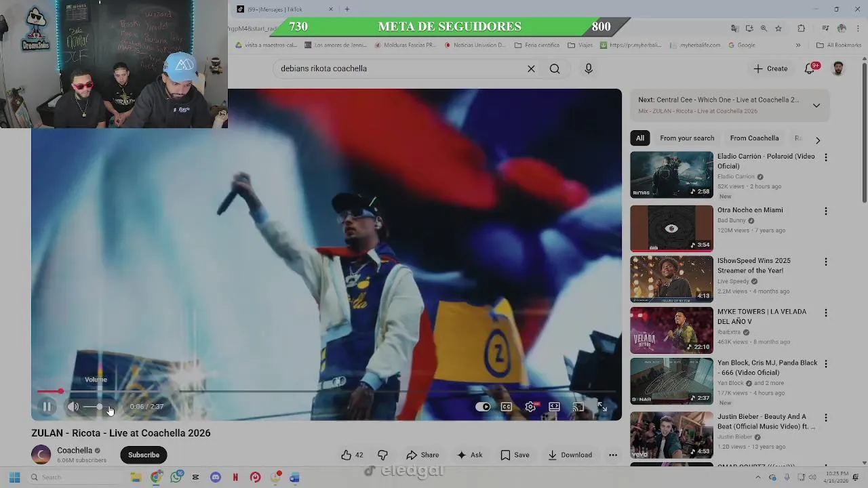Screen dimensions: 868x488
Task: Click the Ask button
Action: point(469,455)
